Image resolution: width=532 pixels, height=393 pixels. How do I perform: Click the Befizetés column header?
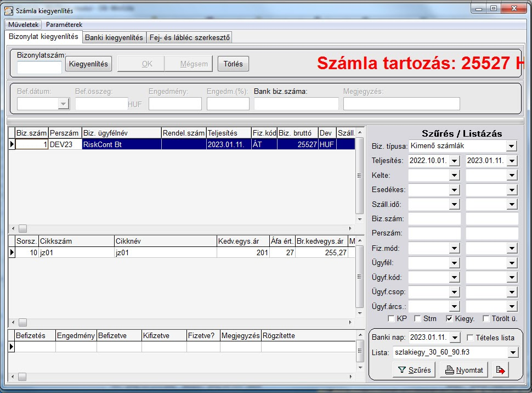pyautogui.click(x=35, y=335)
